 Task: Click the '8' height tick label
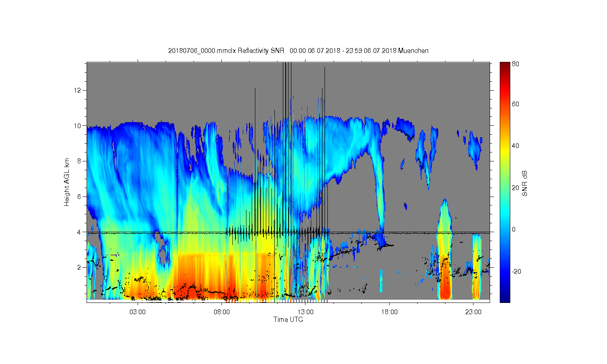click(79, 161)
